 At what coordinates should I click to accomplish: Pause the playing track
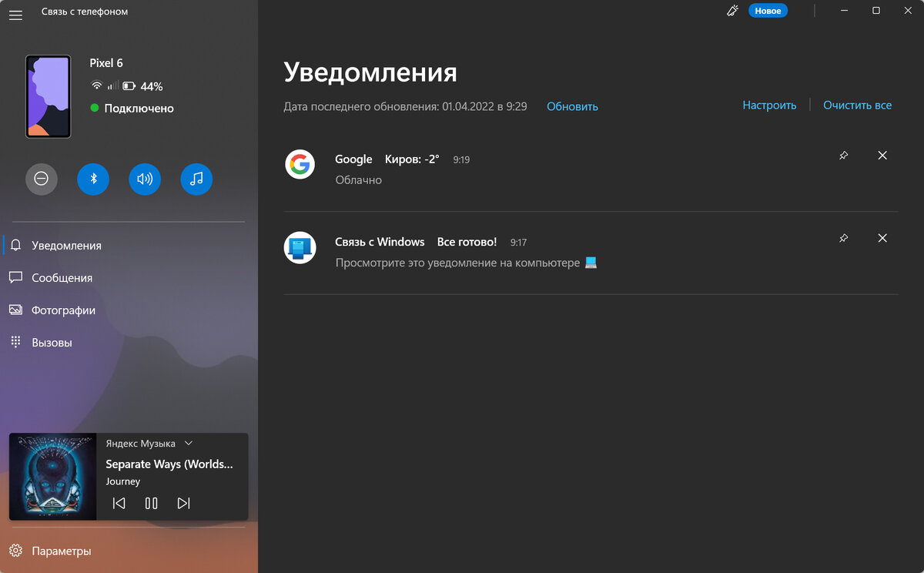(151, 503)
